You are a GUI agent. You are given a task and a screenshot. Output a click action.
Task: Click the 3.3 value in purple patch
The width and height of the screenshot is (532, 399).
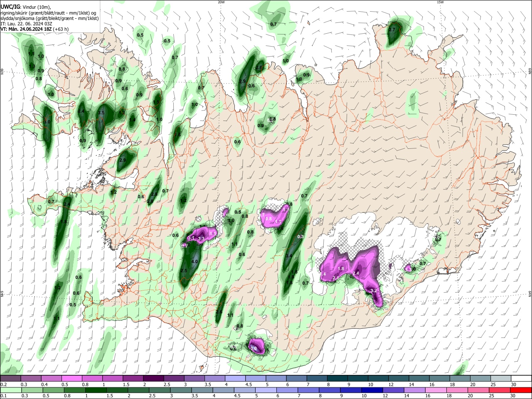[x=201, y=239]
